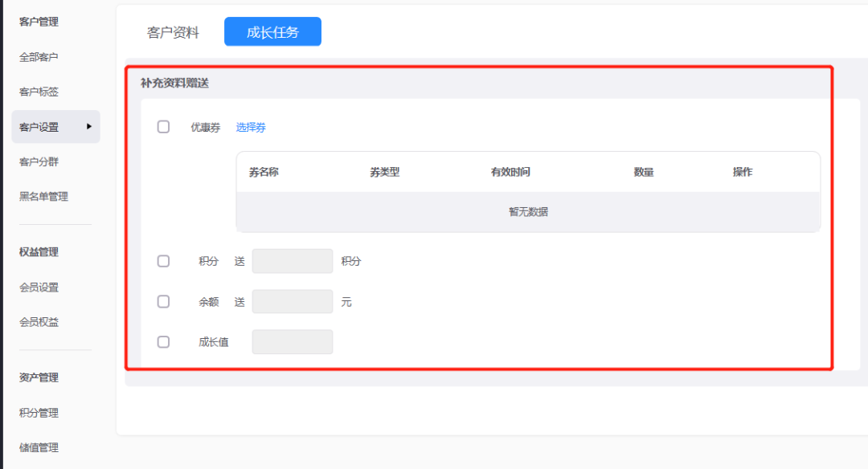The height and width of the screenshot is (469, 868).
Task: Click the 客户管理 sidebar heading
Action: coord(39,22)
